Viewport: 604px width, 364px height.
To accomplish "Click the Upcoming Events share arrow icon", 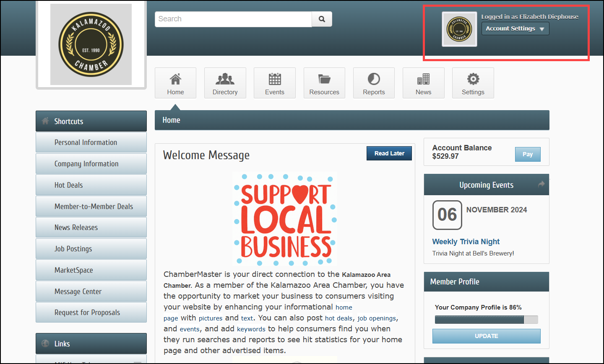I will [x=542, y=184].
